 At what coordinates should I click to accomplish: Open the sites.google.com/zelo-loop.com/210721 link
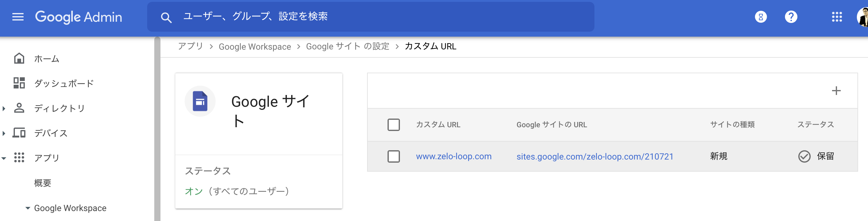coord(595,156)
